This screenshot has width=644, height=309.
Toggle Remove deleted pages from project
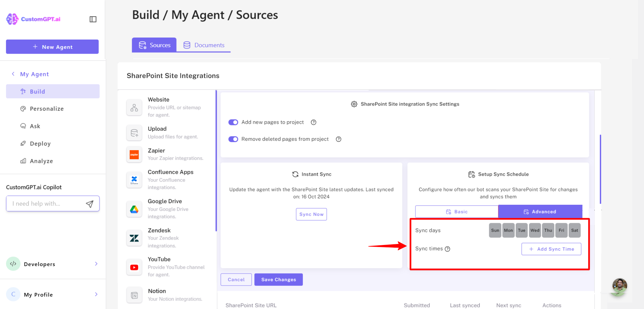click(233, 139)
